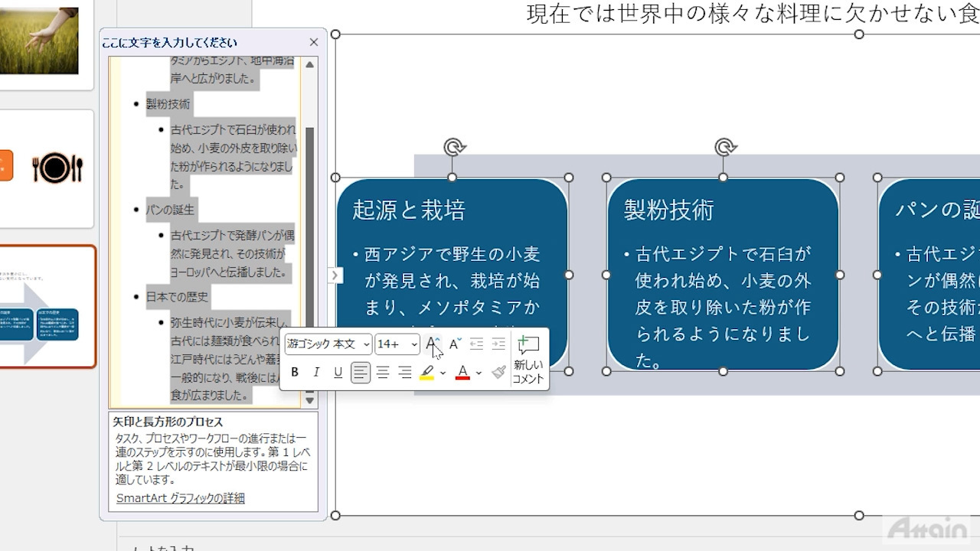Select the wheat field slide thumbnail

tap(39, 41)
